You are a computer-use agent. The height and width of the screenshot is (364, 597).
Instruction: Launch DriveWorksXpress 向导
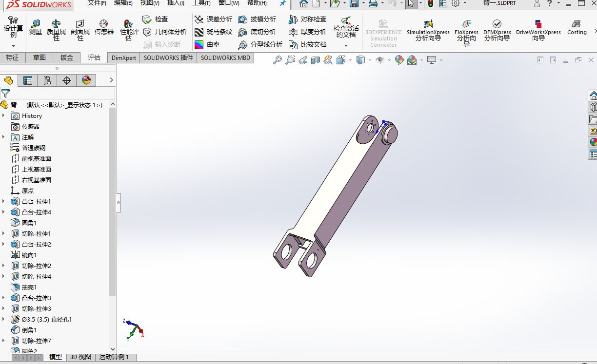[x=538, y=30]
